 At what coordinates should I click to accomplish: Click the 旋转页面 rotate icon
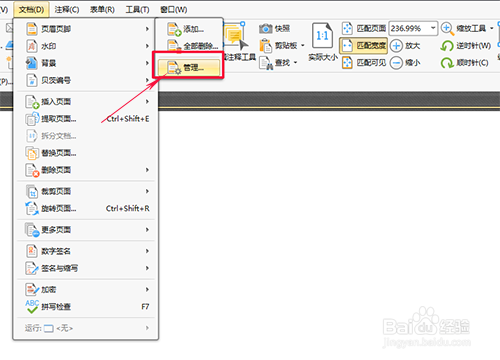click(x=32, y=208)
